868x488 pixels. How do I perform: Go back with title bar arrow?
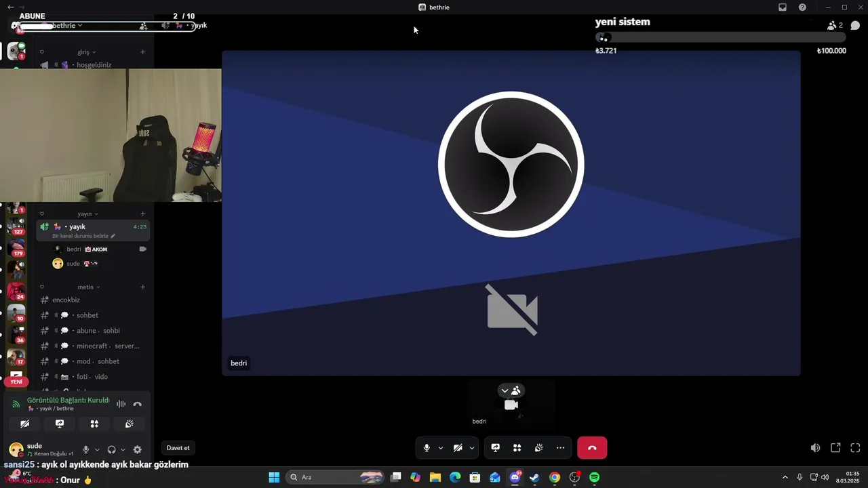pos(11,7)
